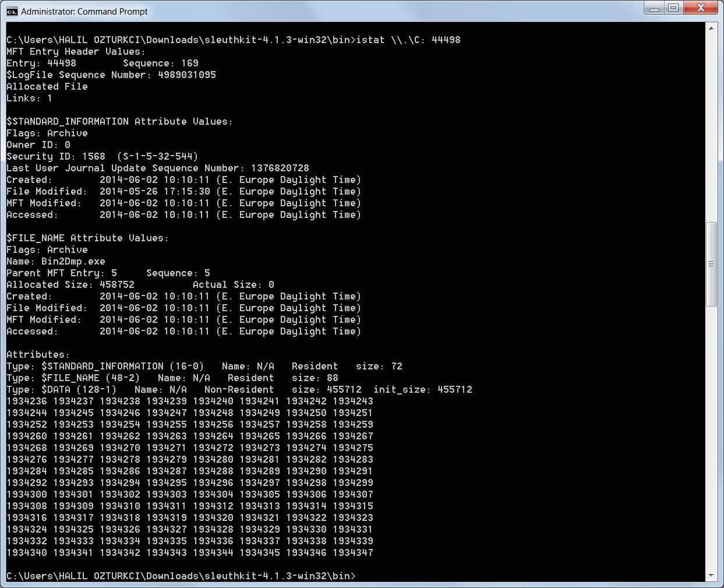The width and height of the screenshot is (724, 588).
Task: Click the $DATA attribute line
Action: (x=175, y=389)
